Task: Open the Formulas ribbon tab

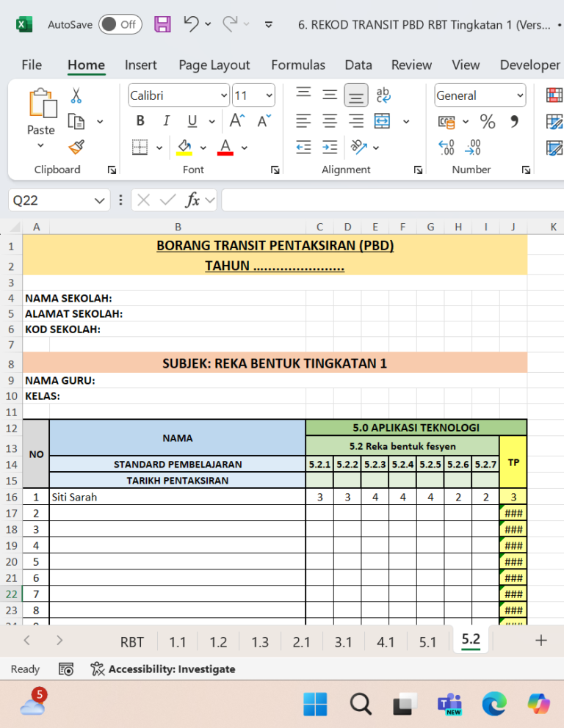Action: pos(298,65)
